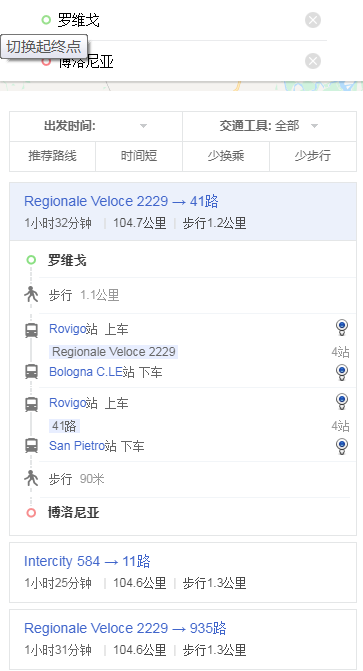The height and width of the screenshot is (671, 363).
Task: Clear the 罗维戈 start point field
Action: point(313,20)
